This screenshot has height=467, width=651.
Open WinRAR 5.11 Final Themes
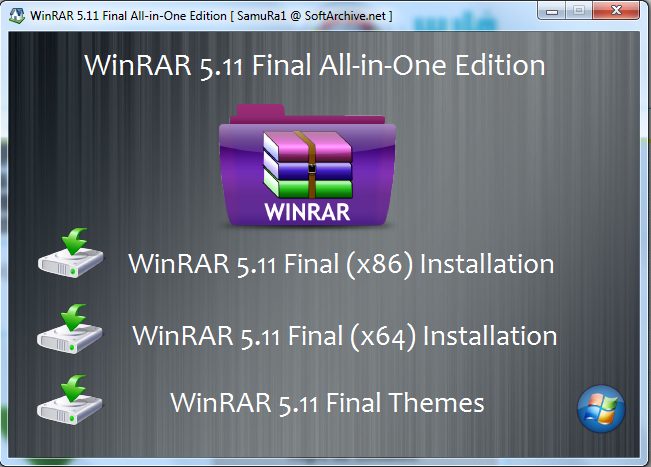(327, 403)
